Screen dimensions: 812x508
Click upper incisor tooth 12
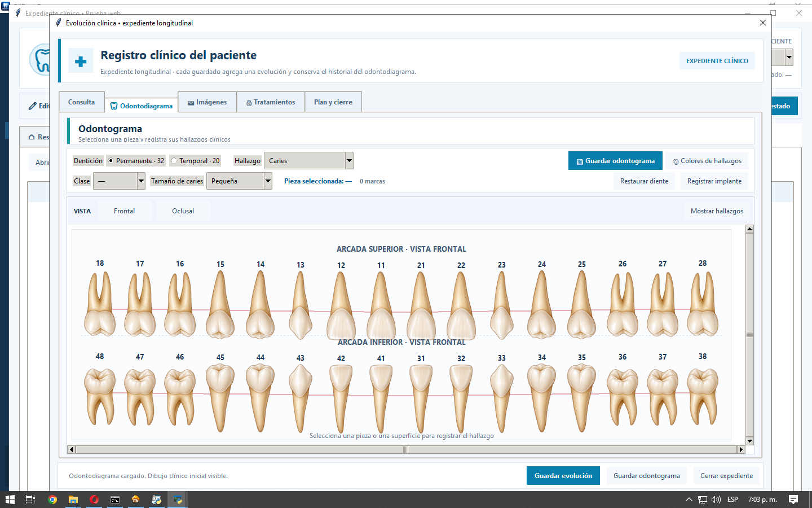pos(341,305)
